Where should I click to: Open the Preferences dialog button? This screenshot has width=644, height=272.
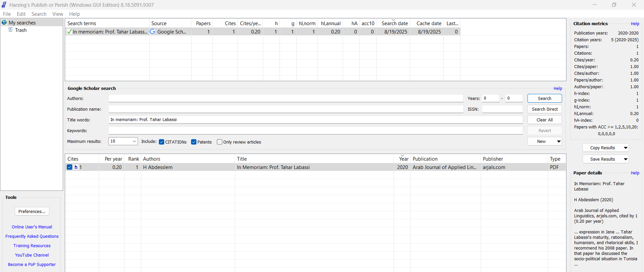[x=32, y=211]
